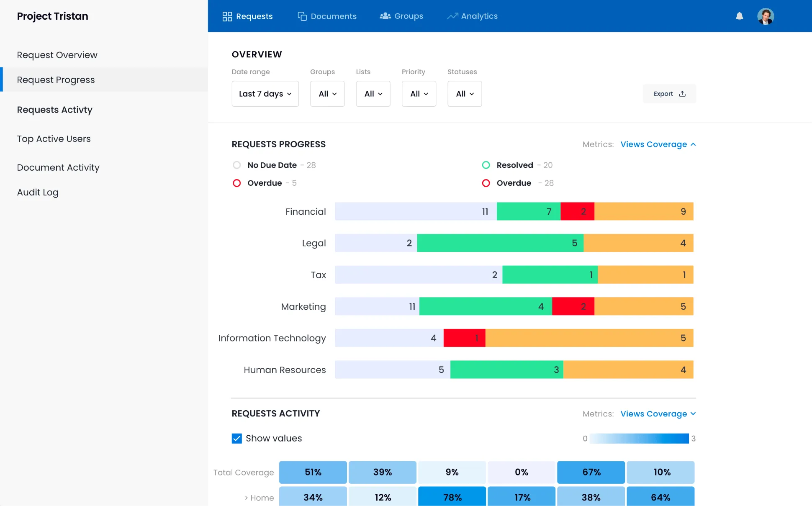Viewport: 812px width, 506px height.
Task: Click the Analytics trend arrow icon
Action: tap(452, 16)
